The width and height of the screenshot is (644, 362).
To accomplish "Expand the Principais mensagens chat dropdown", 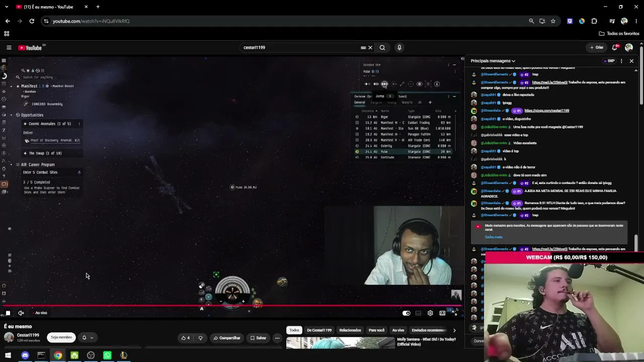I will point(493,61).
